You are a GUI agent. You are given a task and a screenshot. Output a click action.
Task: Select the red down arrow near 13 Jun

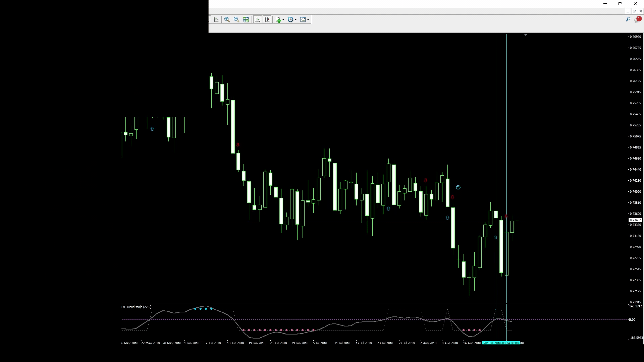pos(238,145)
